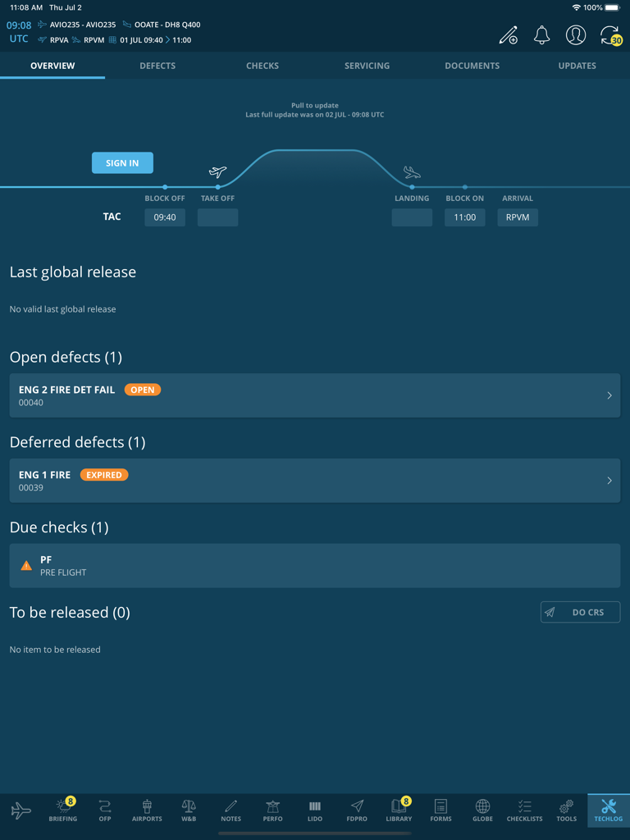Tap the sync icon with 30 badge

(x=609, y=35)
